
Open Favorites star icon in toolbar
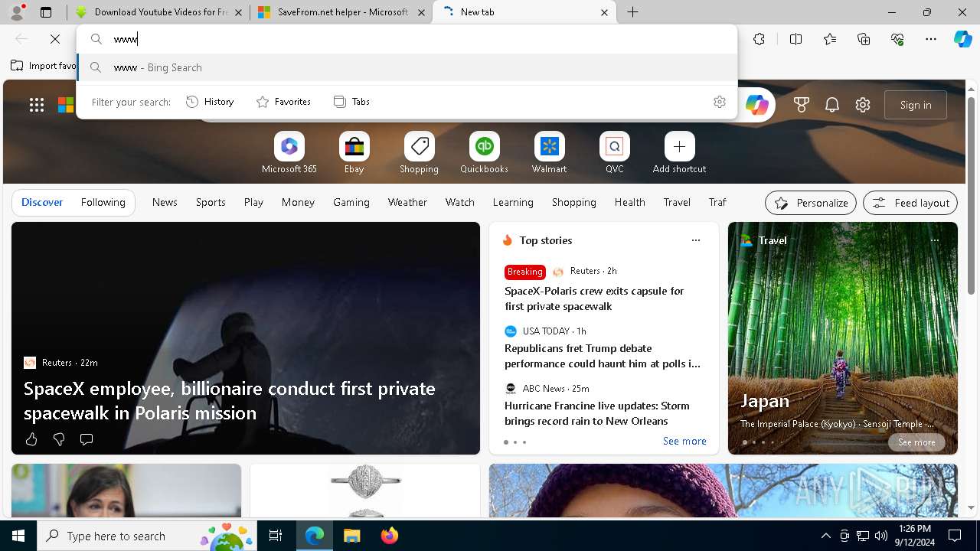pyautogui.click(x=830, y=39)
